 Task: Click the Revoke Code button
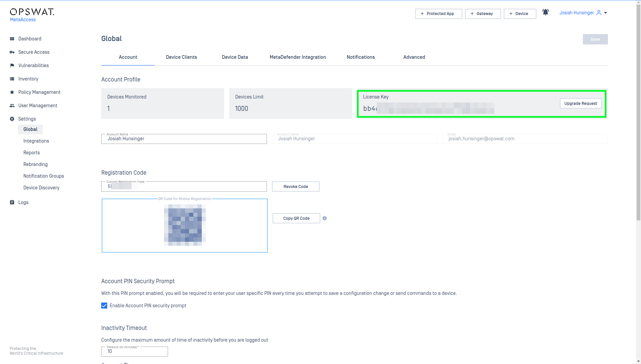click(296, 187)
